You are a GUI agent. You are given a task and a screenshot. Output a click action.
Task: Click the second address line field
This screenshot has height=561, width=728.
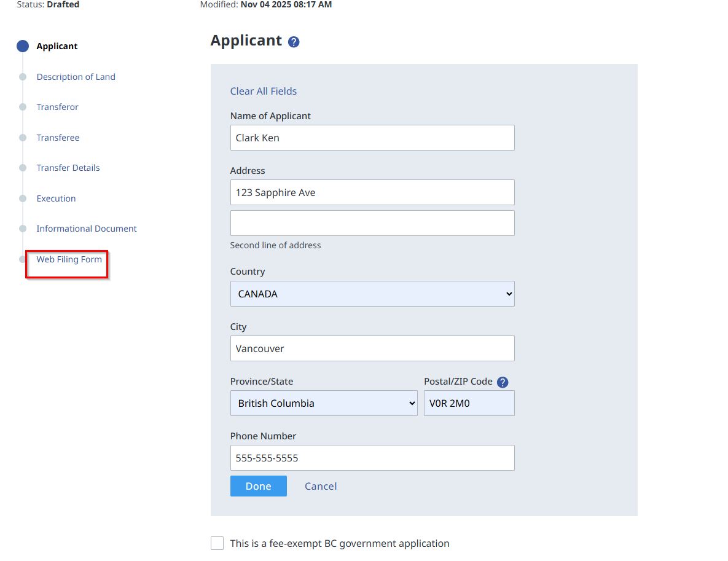point(372,223)
